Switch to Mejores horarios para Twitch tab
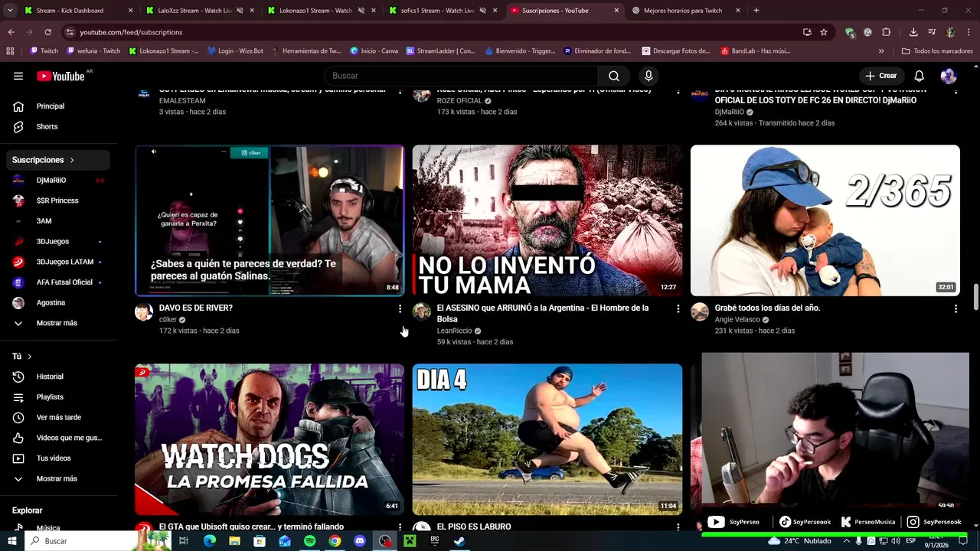The image size is (980, 551). pos(687,11)
